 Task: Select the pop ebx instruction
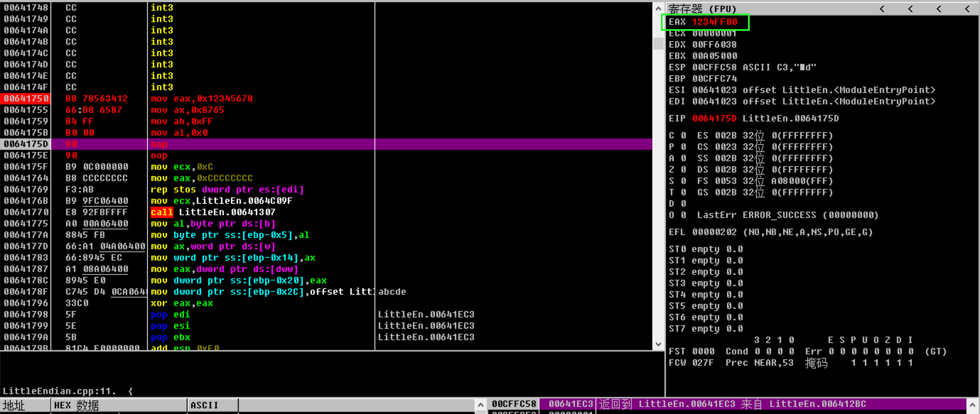pos(171,338)
